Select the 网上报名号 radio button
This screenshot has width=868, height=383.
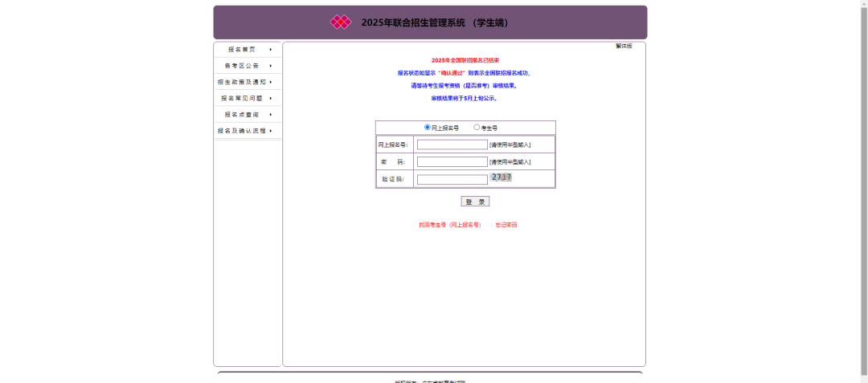(428, 127)
